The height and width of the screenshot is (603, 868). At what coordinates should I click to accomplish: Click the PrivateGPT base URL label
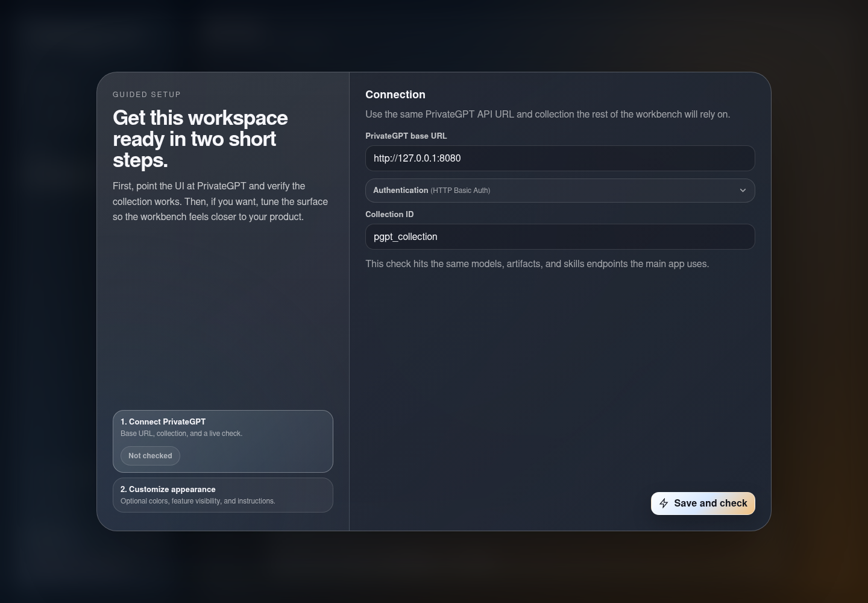click(406, 136)
